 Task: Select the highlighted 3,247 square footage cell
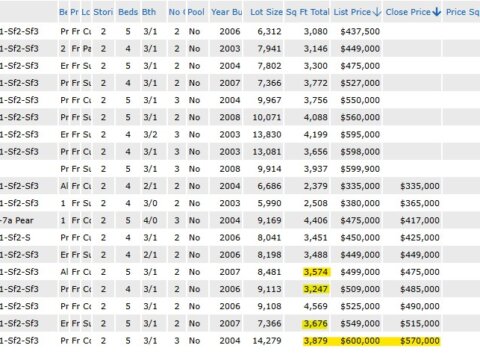[x=316, y=289]
